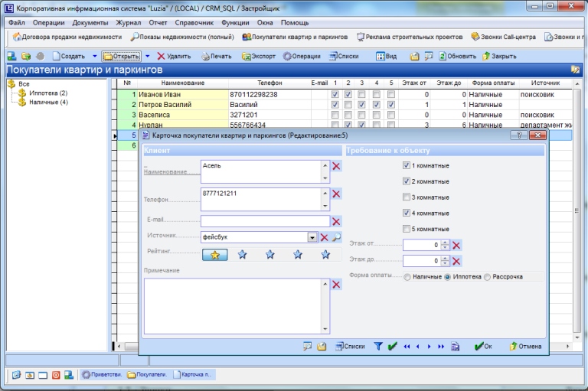
Task: Open 'Звонки Call-центра' shortcut
Action: 503,37
